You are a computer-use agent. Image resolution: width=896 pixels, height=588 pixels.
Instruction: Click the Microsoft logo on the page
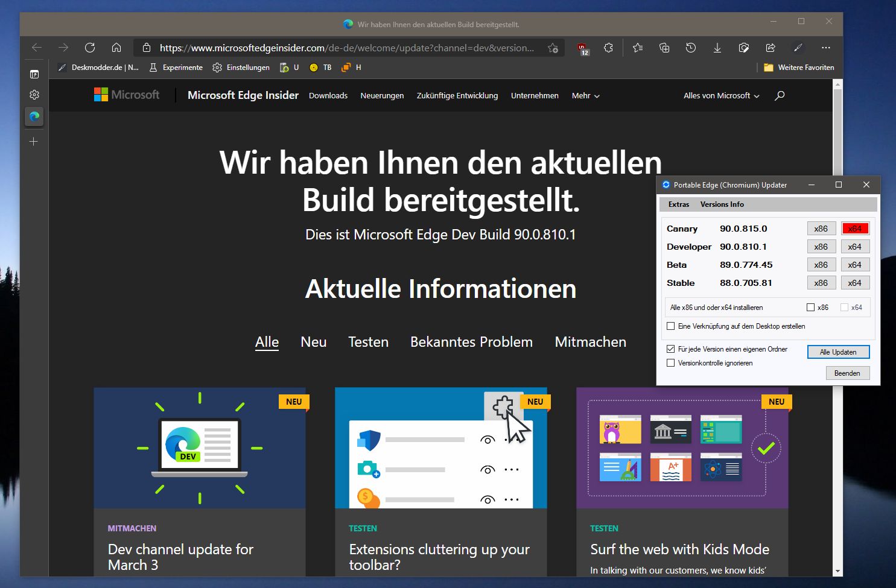(x=127, y=95)
